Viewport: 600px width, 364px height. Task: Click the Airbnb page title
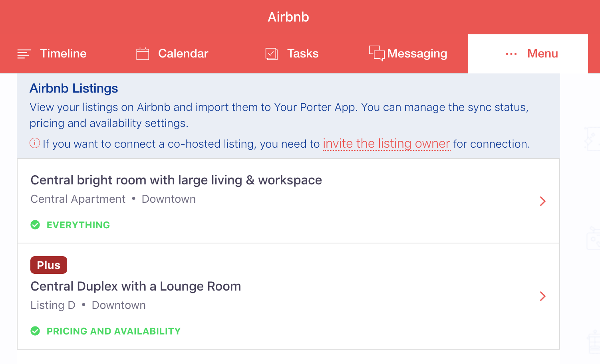pos(288,17)
